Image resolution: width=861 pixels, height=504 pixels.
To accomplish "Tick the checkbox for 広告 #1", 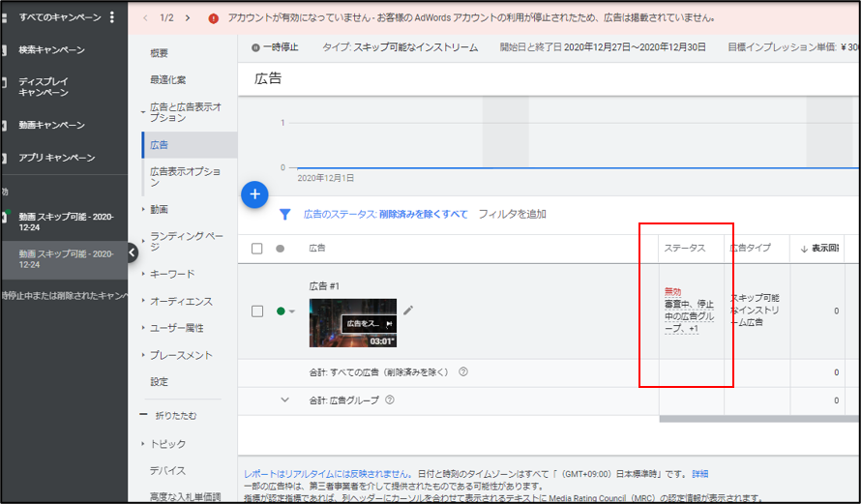I will [257, 311].
